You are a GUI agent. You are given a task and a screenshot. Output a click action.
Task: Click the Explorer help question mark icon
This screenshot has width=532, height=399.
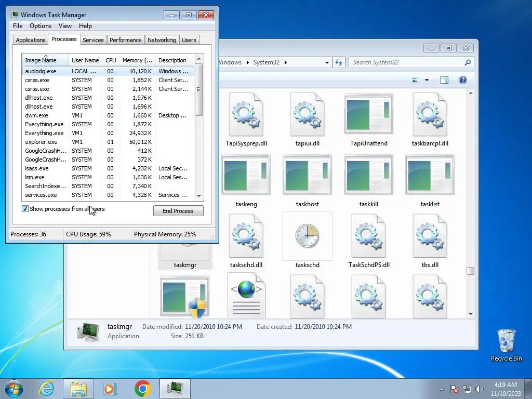463,80
